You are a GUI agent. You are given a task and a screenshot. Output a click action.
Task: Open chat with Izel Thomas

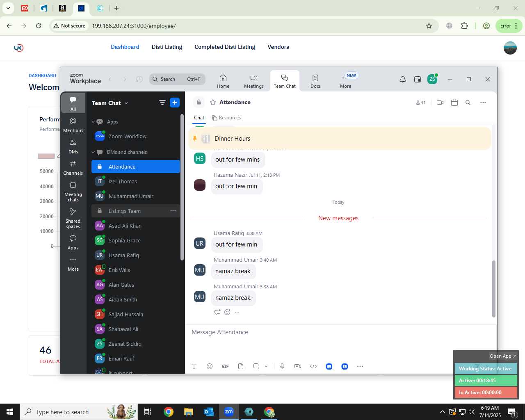(135, 181)
